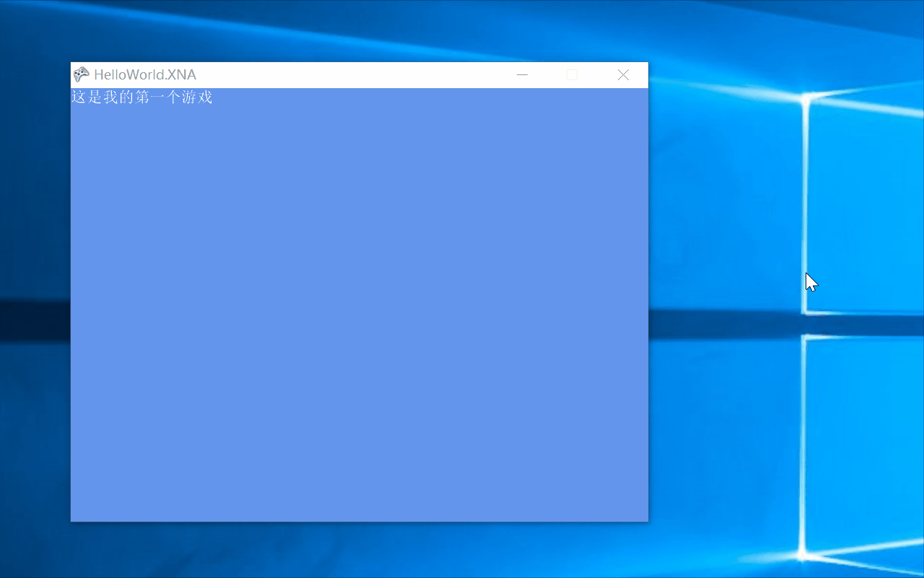Minimize the HelloWorld.XNA window

[522, 74]
